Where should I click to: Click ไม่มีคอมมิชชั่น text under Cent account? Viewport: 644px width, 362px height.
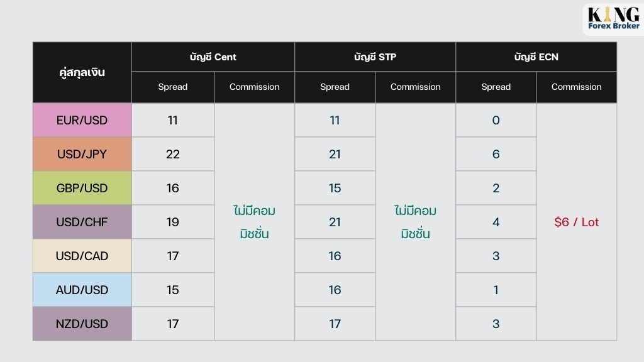[254, 222]
